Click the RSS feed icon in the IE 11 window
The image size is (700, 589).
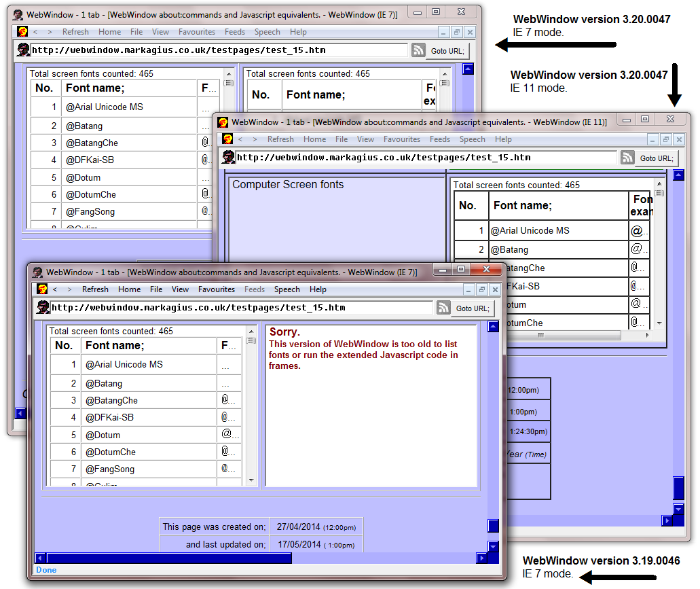pyautogui.click(x=627, y=157)
